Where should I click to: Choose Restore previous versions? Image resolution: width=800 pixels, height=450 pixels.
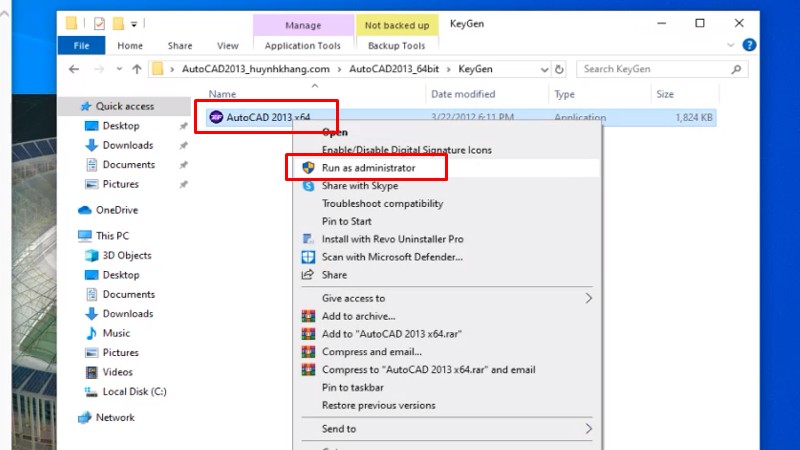(378, 406)
